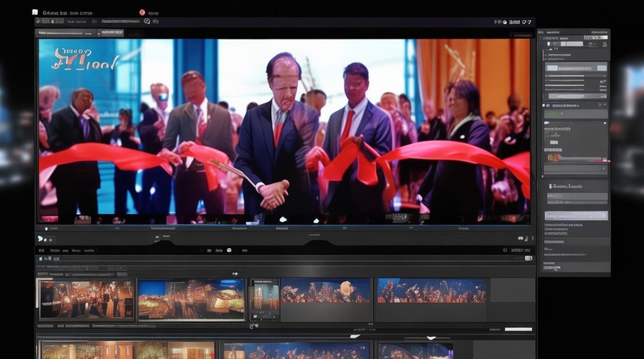Open the speech bubble icon in the top toolbar
Screen dimensions: 644x359
pyautogui.click(x=147, y=21)
